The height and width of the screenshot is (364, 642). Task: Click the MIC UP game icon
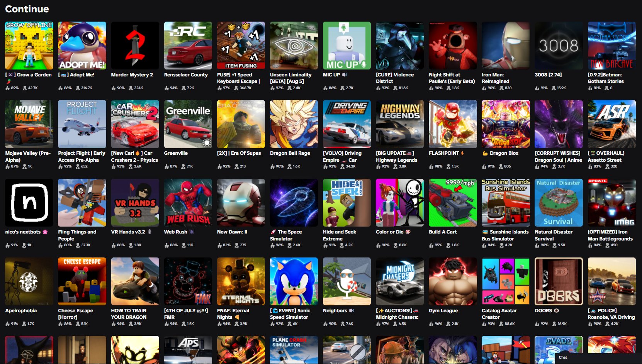tap(346, 46)
